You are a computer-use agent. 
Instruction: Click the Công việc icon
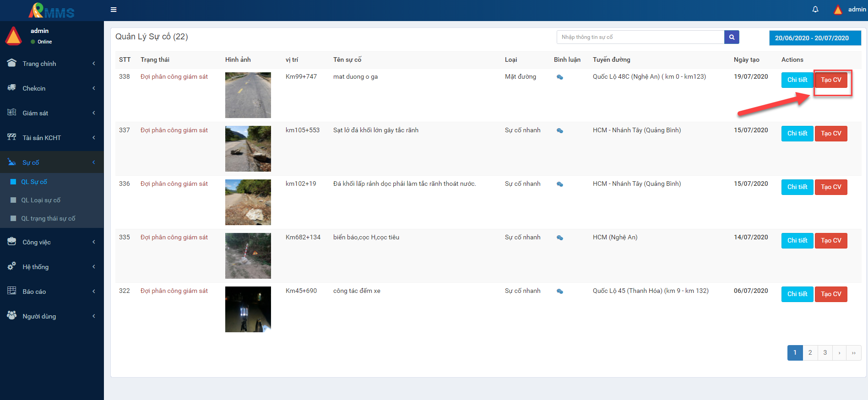click(x=12, y=242)
